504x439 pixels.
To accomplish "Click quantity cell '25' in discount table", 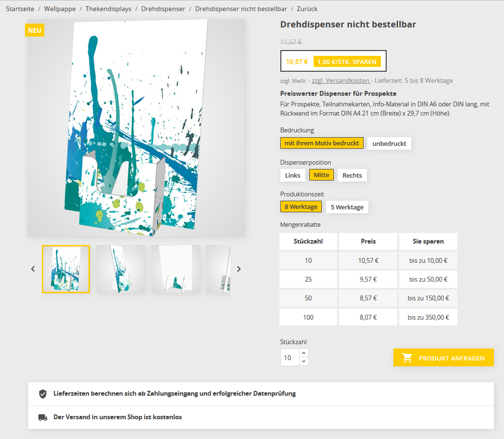I will (308, 279).
